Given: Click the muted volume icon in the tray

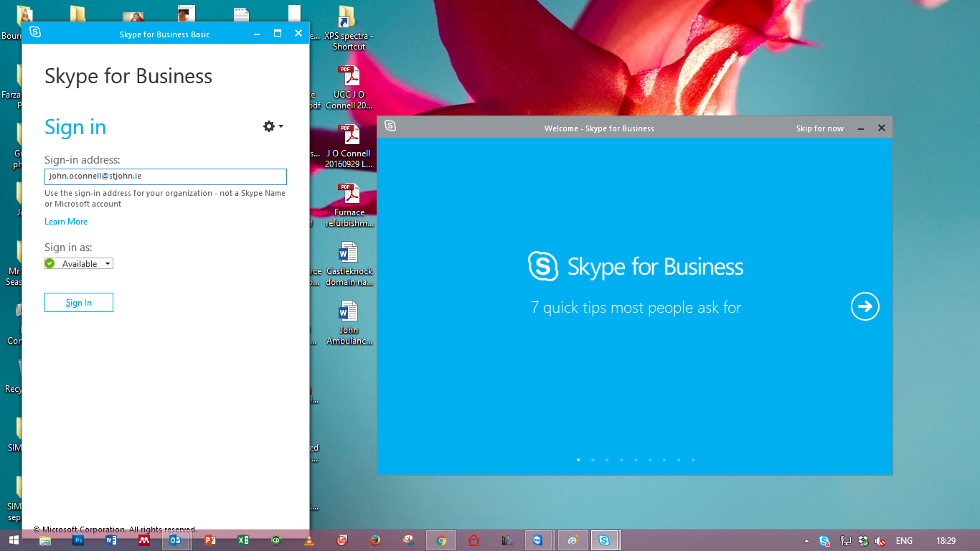Looking at the screenshot, I should click(880, 541).
